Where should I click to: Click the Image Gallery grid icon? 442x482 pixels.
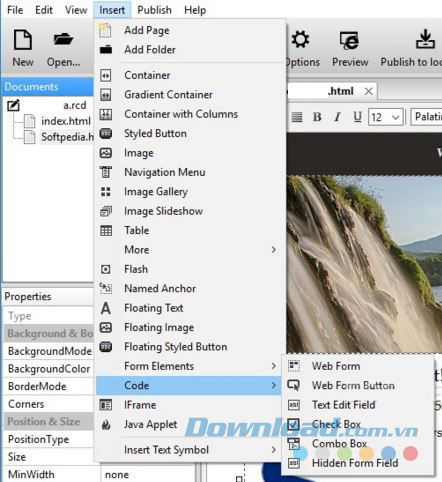click(x=106, y=192)
